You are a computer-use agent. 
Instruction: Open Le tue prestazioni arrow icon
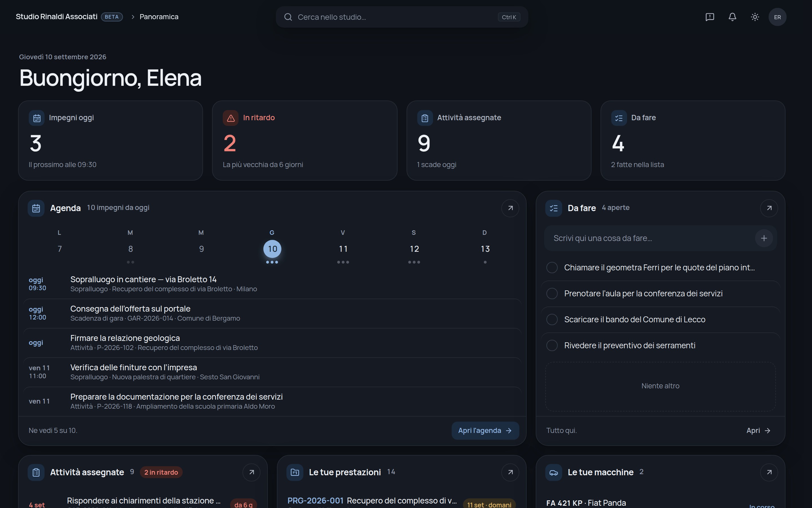coord(510,472)
